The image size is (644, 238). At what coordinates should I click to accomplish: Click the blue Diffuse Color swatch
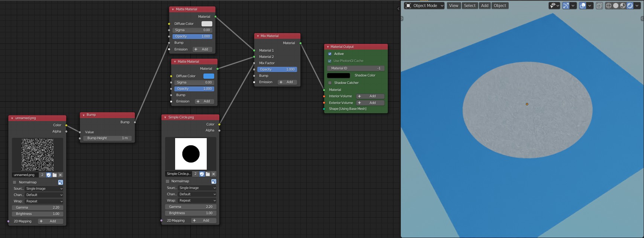point(209,76)
